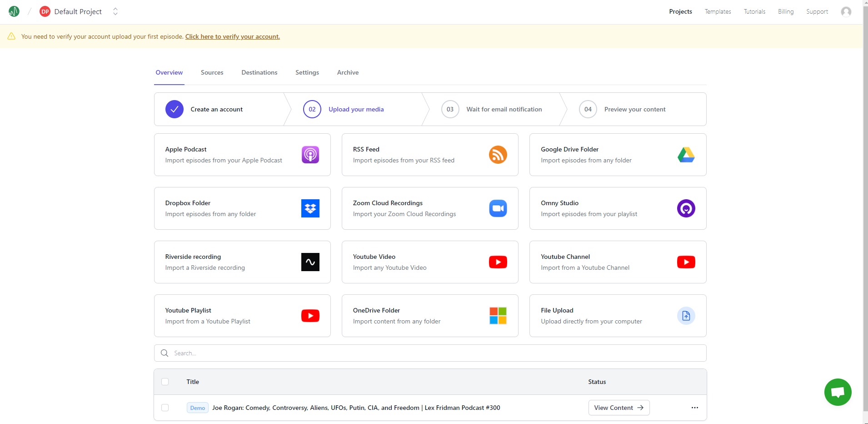
Task: Click the 'Import any Youtube Video' description
Action: (390, 268)
